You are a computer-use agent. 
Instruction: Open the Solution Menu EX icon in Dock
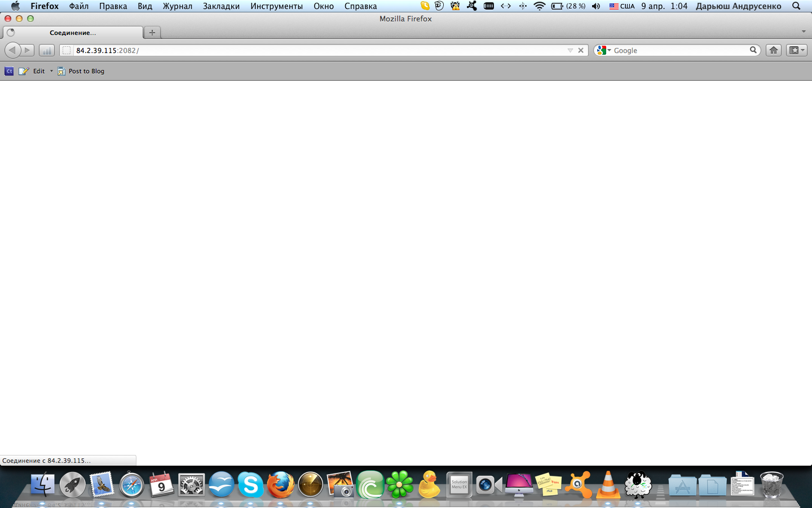[x=459, y=484]
